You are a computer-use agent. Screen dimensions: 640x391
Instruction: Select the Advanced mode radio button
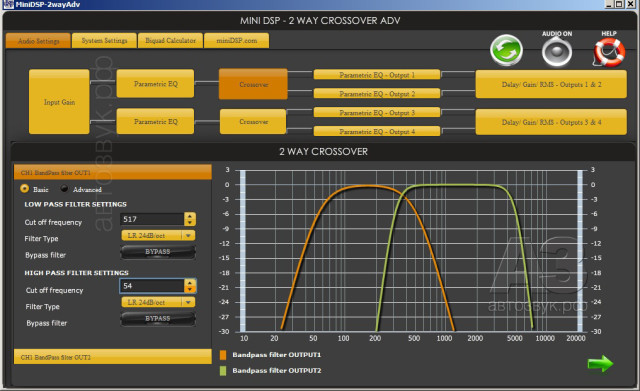(x=64, y=189)
